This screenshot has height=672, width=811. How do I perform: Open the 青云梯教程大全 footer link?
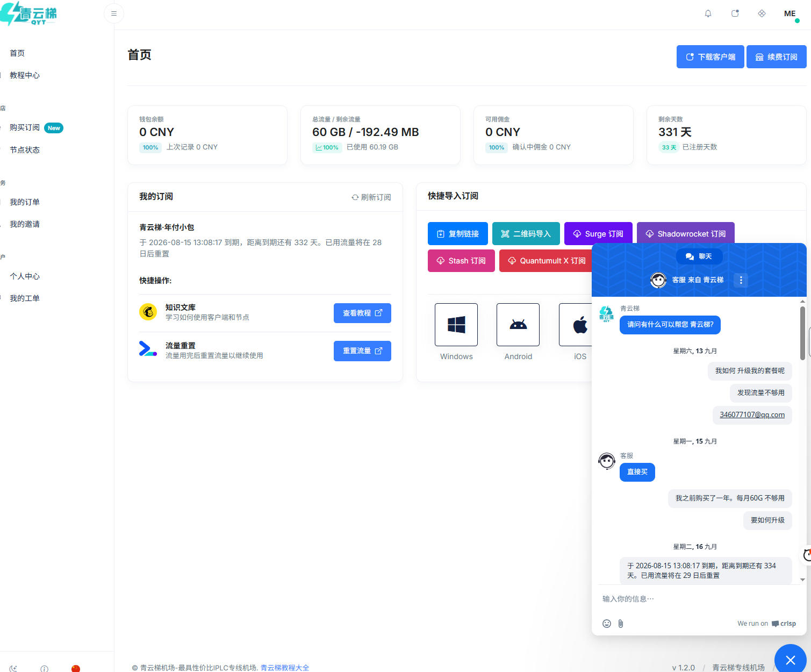tap(285, 668)
